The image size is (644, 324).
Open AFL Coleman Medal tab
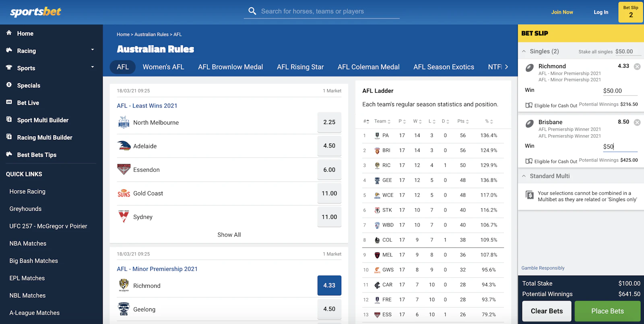(x=369, y=67)
